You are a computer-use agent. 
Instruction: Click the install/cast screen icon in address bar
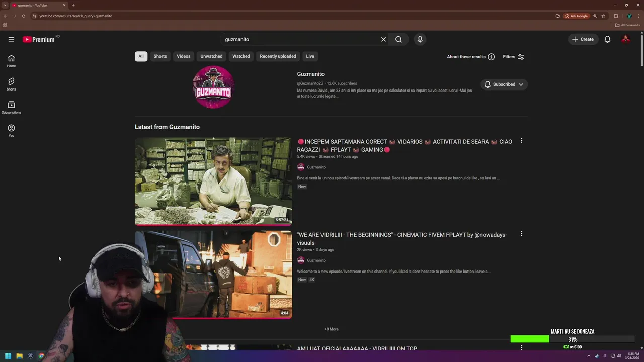[557, 16]
